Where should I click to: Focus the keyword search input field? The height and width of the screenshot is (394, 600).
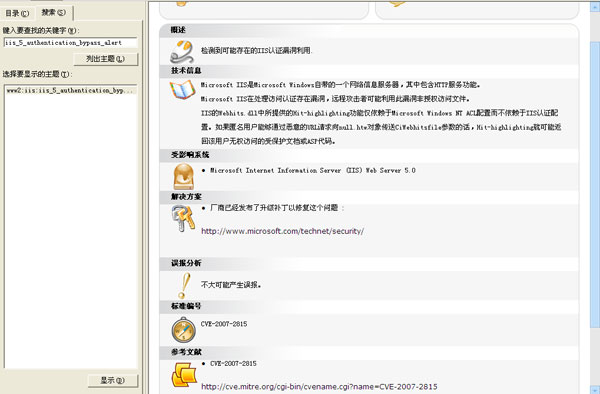(70, 42)
